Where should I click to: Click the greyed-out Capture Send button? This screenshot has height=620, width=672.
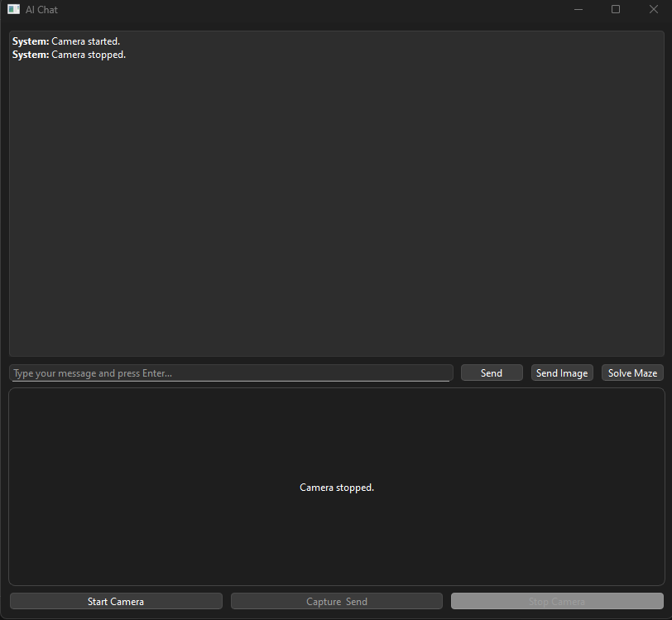(336, 602)
